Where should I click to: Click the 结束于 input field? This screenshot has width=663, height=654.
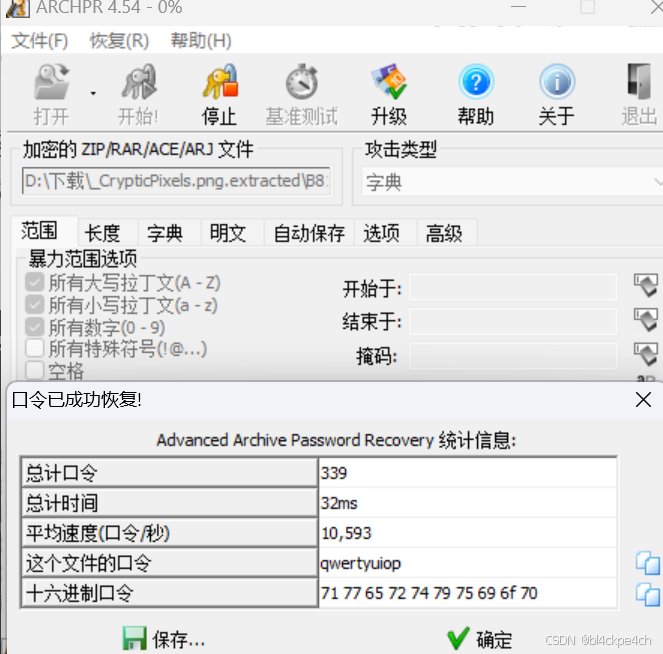click(513, 322)
